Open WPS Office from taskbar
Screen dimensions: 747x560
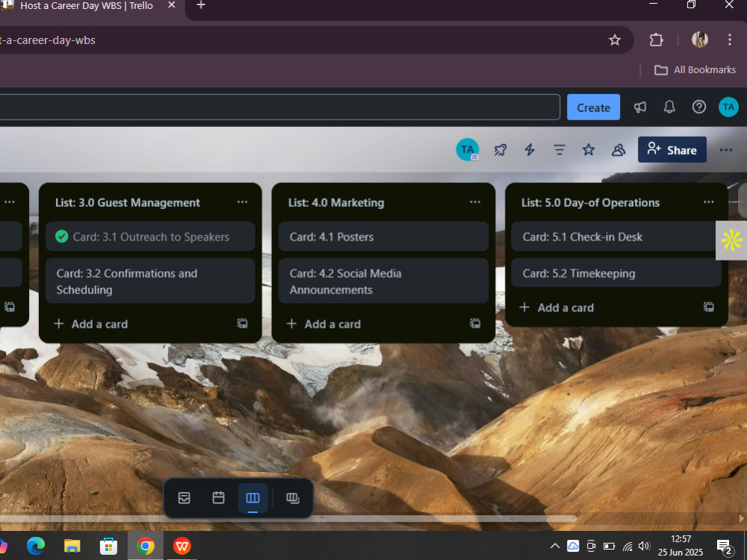pyautogui.click(x=182, y=546)
